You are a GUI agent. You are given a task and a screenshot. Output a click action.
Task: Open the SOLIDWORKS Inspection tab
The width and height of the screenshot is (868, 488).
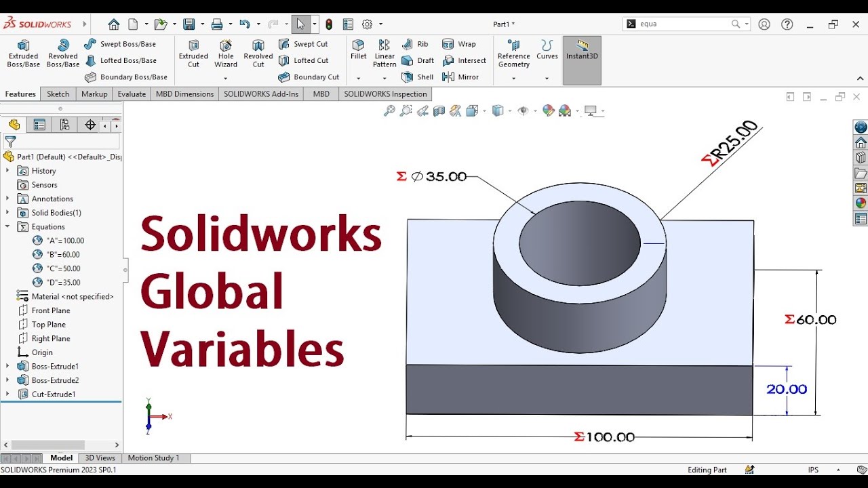385,94
